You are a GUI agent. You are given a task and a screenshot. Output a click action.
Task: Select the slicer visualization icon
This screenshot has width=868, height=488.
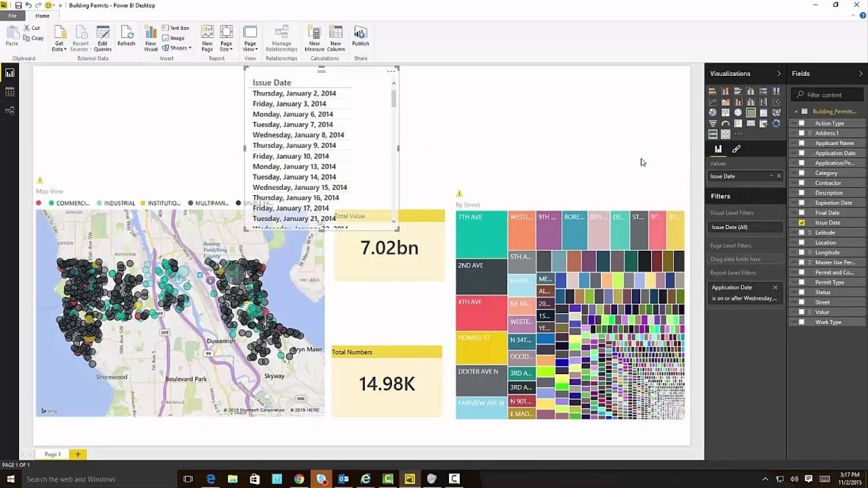[x=764, y=123]
